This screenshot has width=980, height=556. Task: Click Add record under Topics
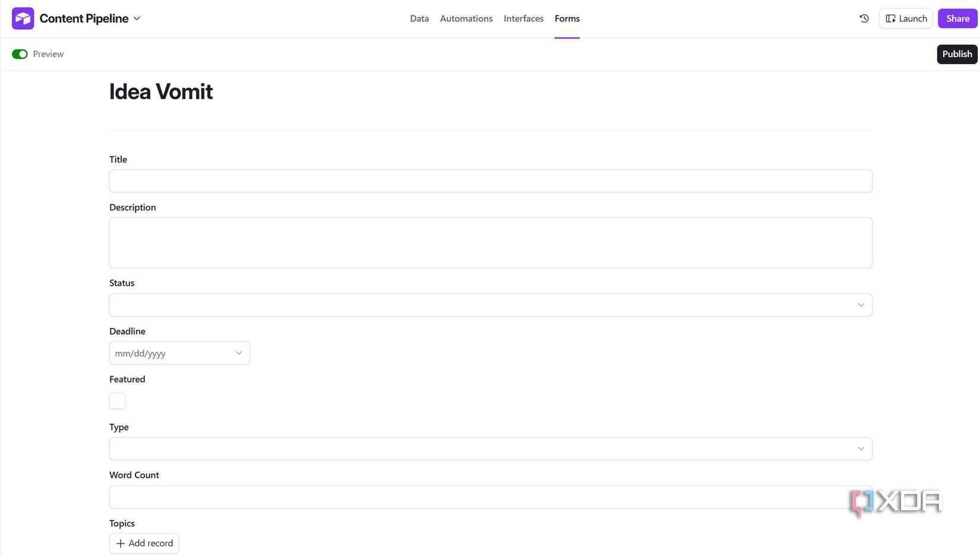click(144, 543)
